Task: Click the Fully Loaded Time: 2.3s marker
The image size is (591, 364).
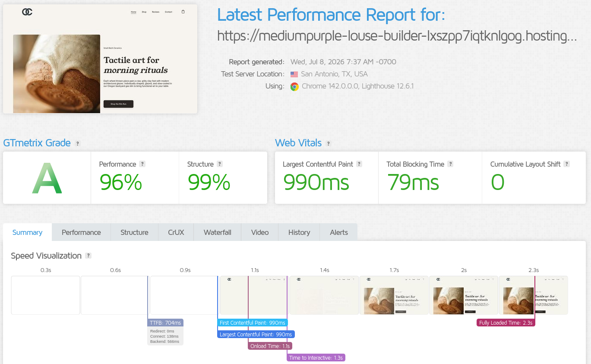Action: click(x=506, y=323)
